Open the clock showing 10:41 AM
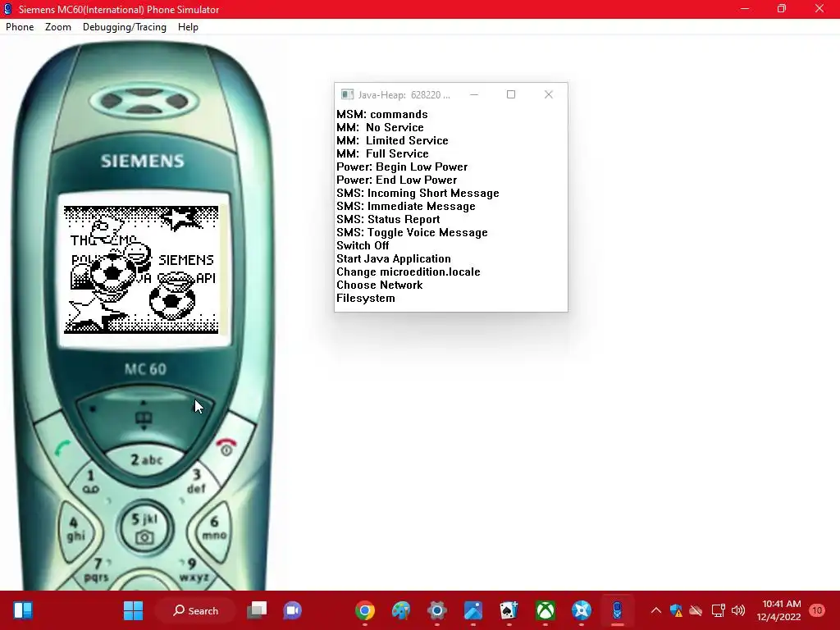This screenshot has height=630, width=840. point(779,610)
